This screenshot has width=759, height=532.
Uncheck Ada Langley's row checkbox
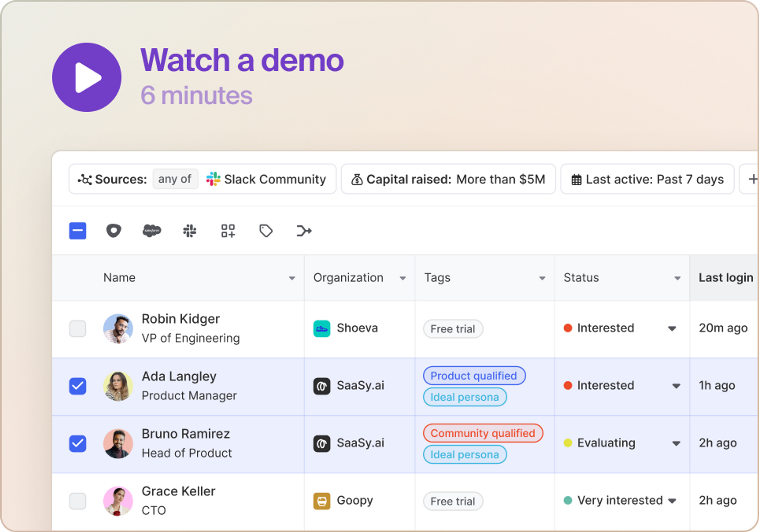[77, 386]
